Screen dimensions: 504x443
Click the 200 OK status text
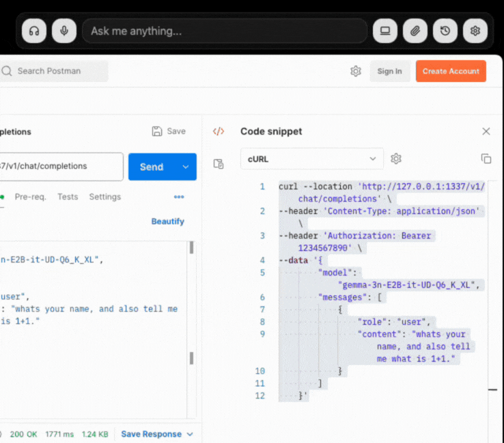(x=23, y=434)
